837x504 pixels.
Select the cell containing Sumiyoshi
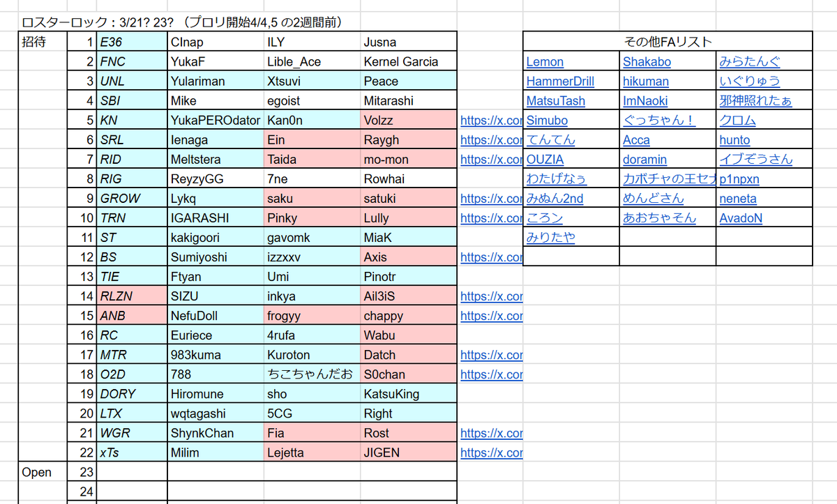[216, 257]
